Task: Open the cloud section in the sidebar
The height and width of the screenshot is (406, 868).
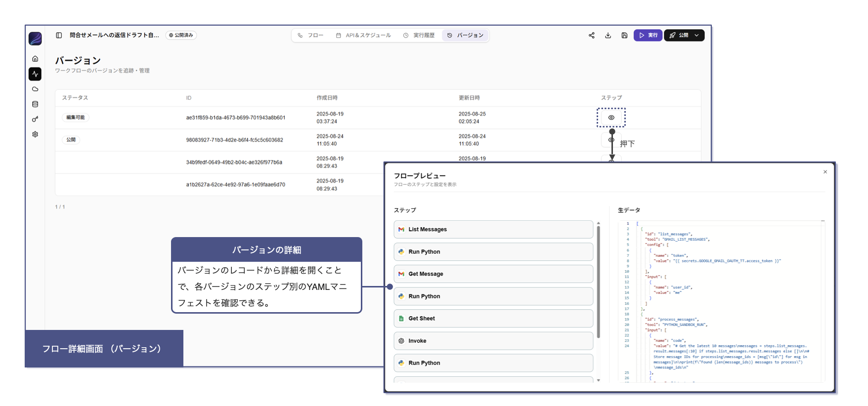Action: [x=35, y=89]
